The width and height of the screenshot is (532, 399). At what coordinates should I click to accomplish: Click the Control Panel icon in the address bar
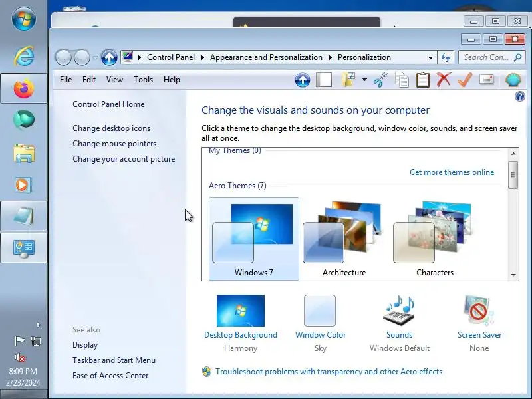(x=128, y=57)
